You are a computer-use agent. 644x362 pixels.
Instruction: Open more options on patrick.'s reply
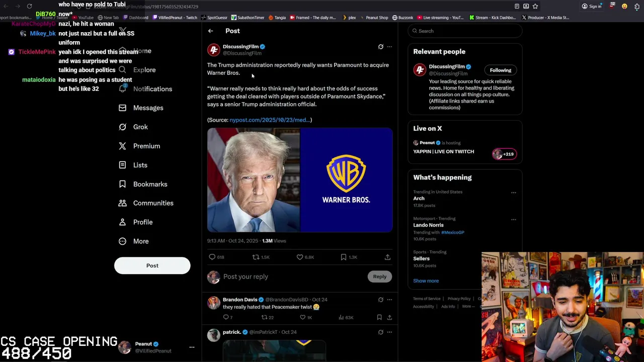click(389, 332)
